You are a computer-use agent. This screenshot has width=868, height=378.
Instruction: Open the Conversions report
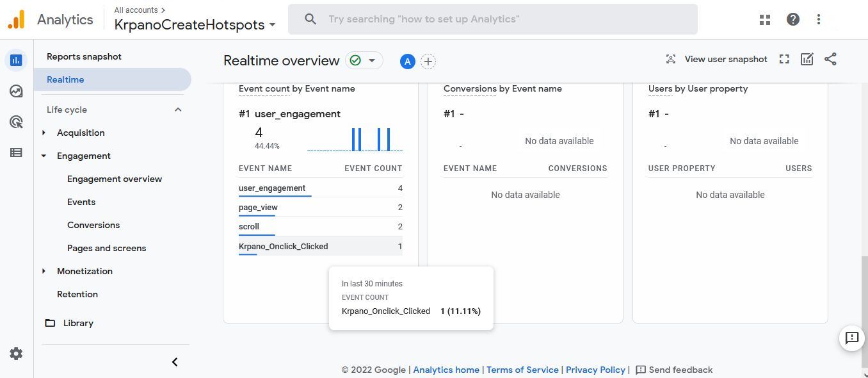93,225
